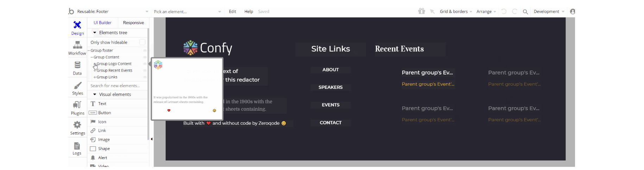Open the Data section

(x=77, y=68)
